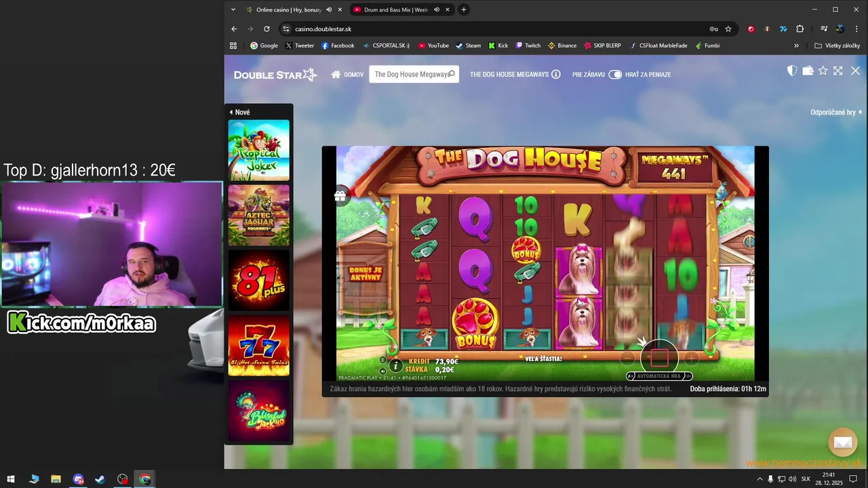
Task: Open the CSFloat MarbleFade bookmark
Action: [x=658, y=45]
